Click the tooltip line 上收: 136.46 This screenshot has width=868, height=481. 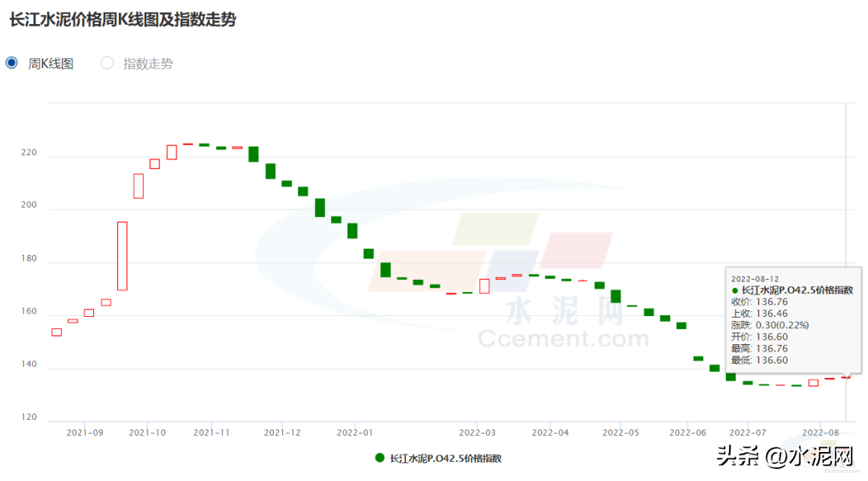tap(759, 314)
